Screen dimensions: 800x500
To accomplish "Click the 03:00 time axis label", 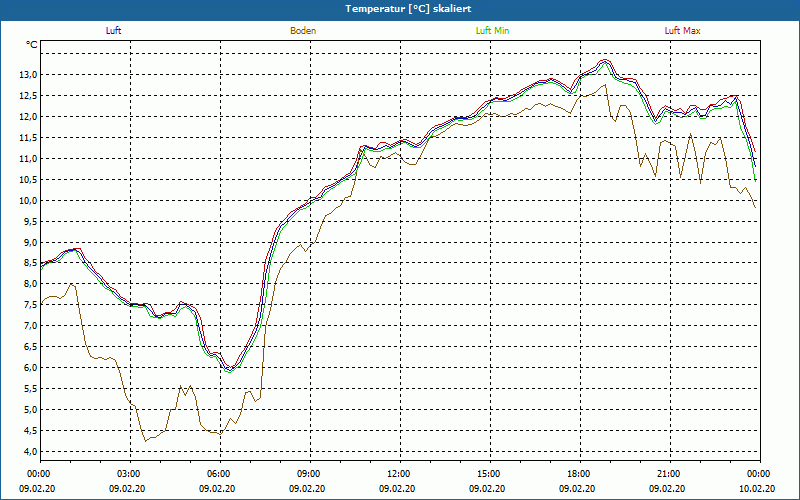I will pos(127,474).
